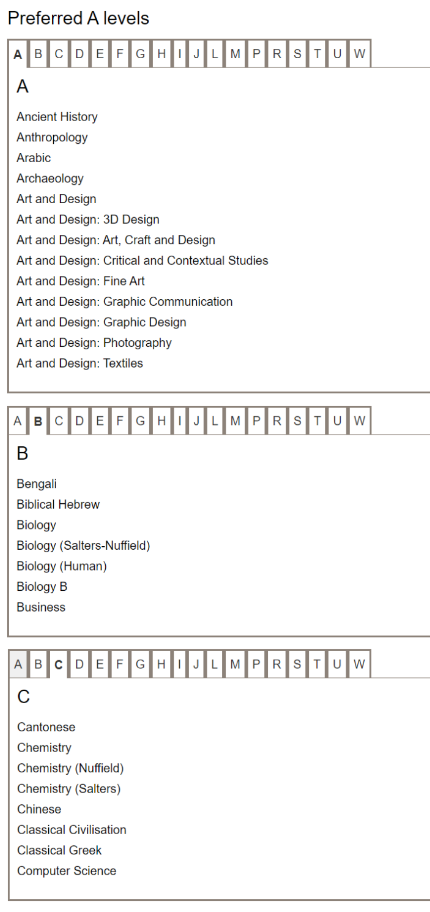Switch to the A tab in the second panel

[x=18, y=421]
